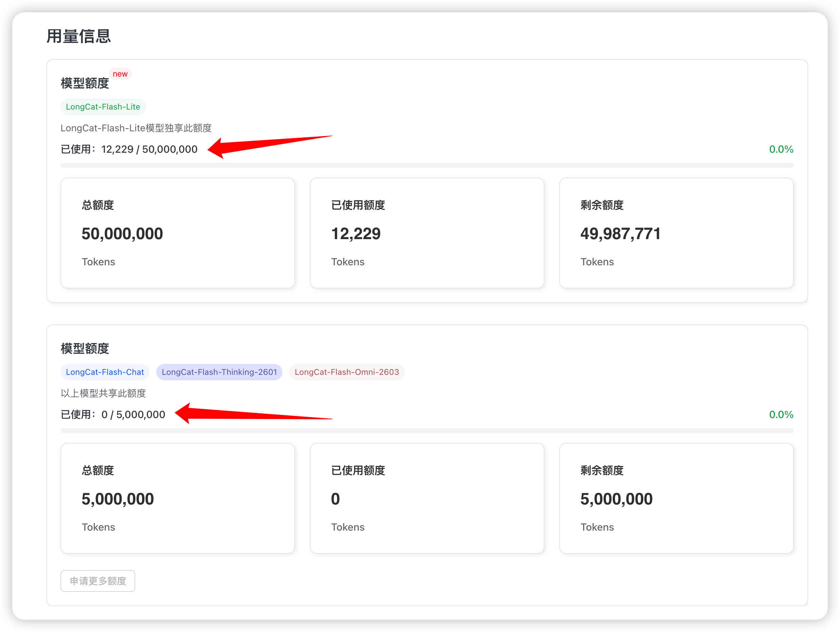Click the second section's 剩余额度 card
This screenshot has width=840, height=632.
click(676, 498)
